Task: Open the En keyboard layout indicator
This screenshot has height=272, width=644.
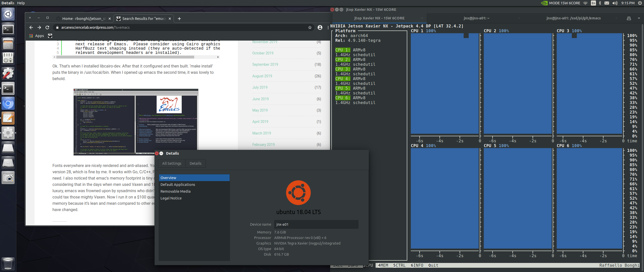Action: [593, 3]
